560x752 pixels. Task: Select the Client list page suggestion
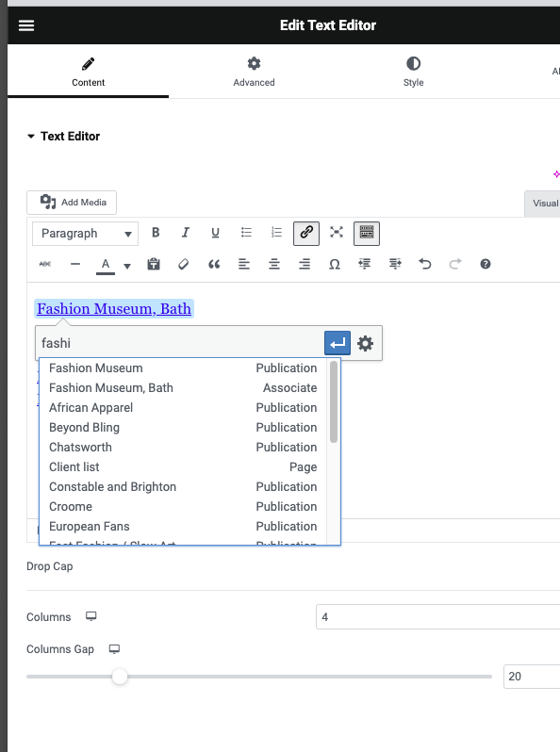pyautogui.click(x=183, y=466)
